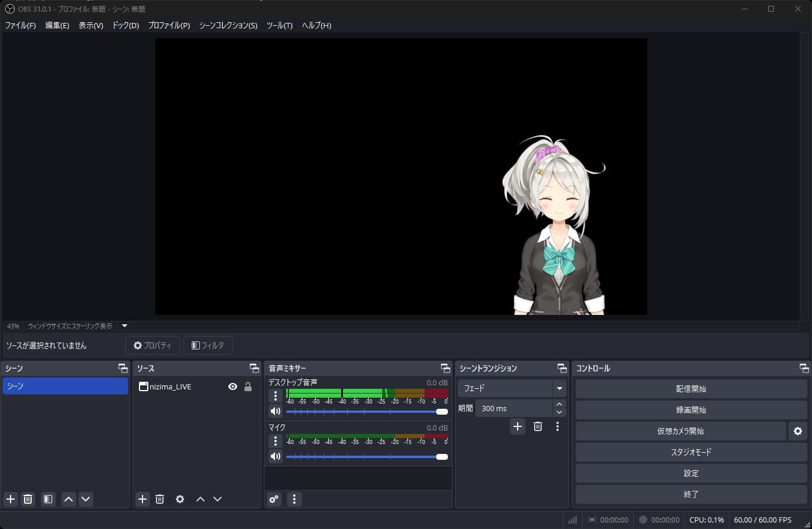
Task: Start streaming with 配信開始
Action: coord(691,388)
